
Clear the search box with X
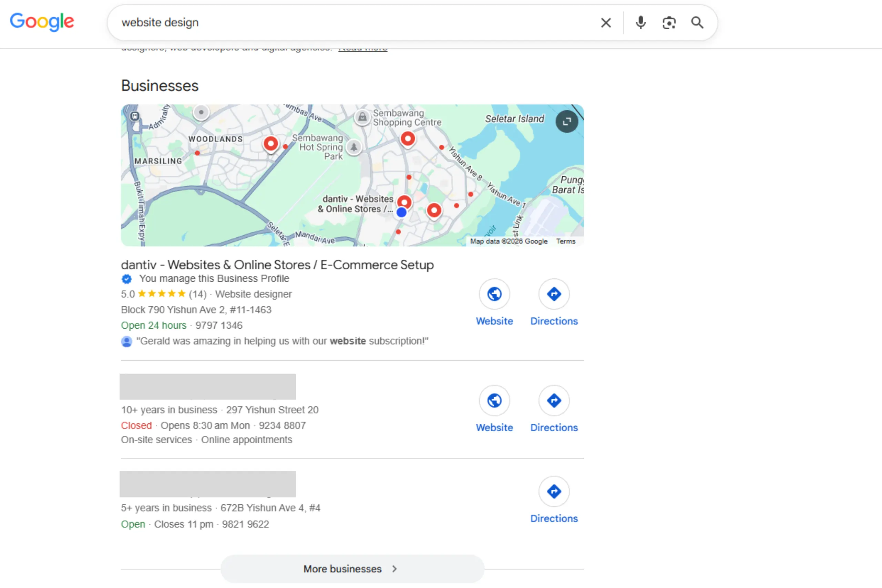(x=606, y=23)
